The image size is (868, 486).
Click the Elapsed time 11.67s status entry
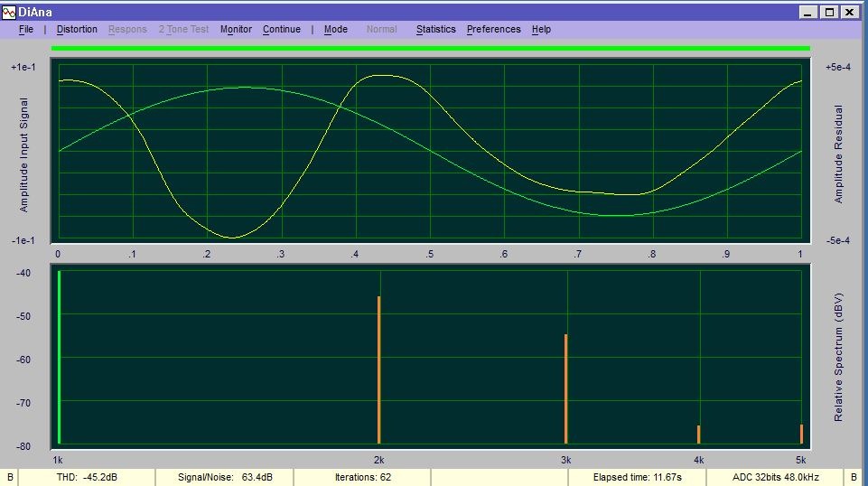point(637,477)
